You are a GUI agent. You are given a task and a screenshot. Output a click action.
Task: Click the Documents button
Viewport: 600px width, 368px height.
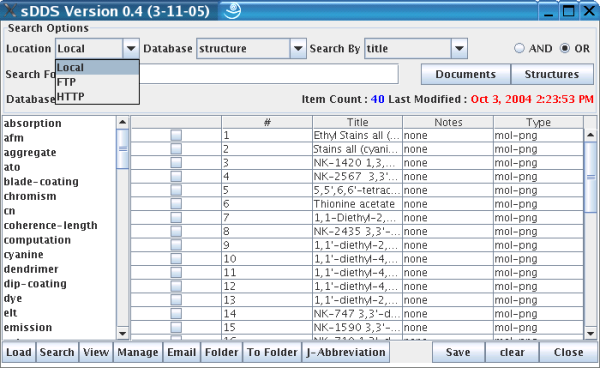[465, 74]
